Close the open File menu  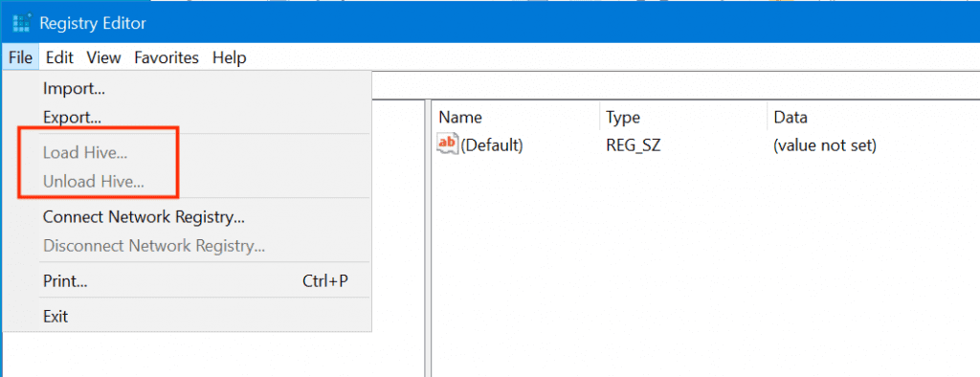pos(21,58)
